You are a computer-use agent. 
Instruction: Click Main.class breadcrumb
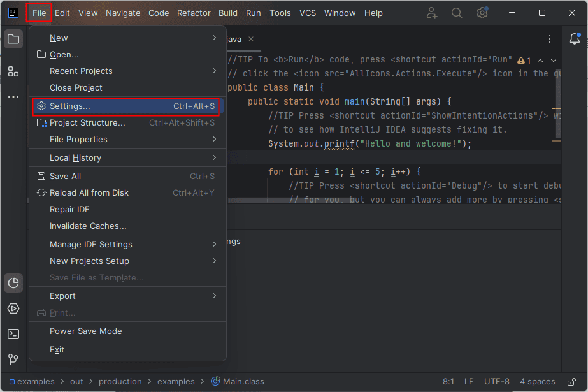[238, 382]
